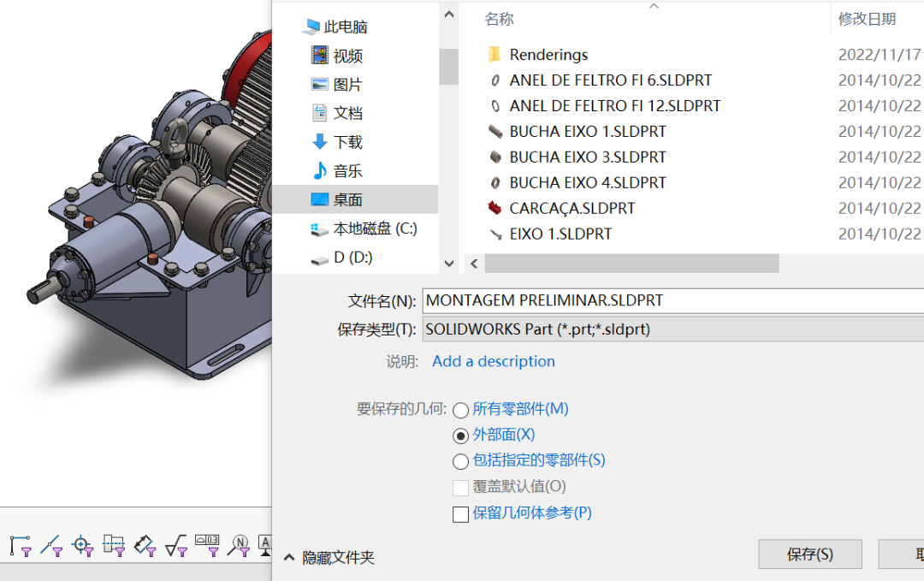Select 桌面 in navigation pane
Image resolution: width=924 pixels, height=581 pixels.
pos(355,199)
